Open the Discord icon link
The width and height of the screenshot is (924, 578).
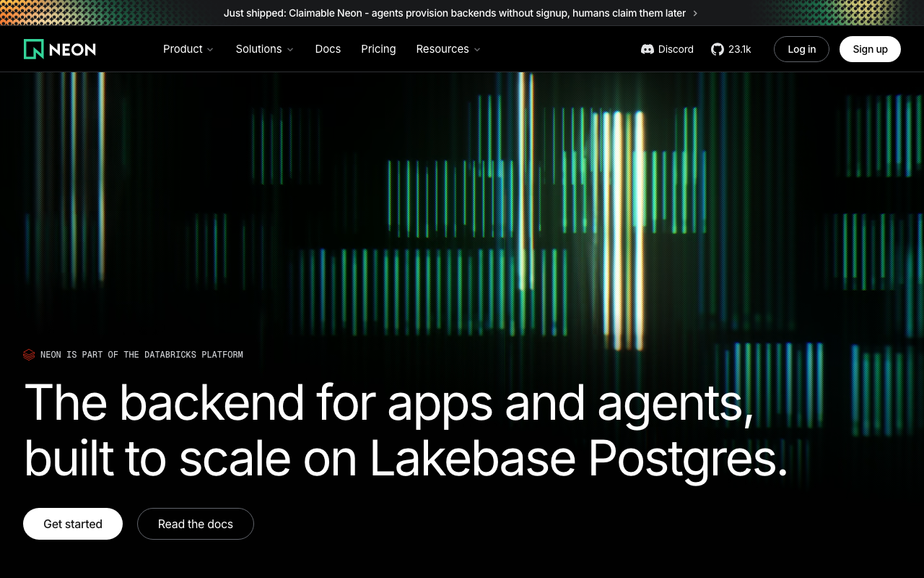pos(648,49)
